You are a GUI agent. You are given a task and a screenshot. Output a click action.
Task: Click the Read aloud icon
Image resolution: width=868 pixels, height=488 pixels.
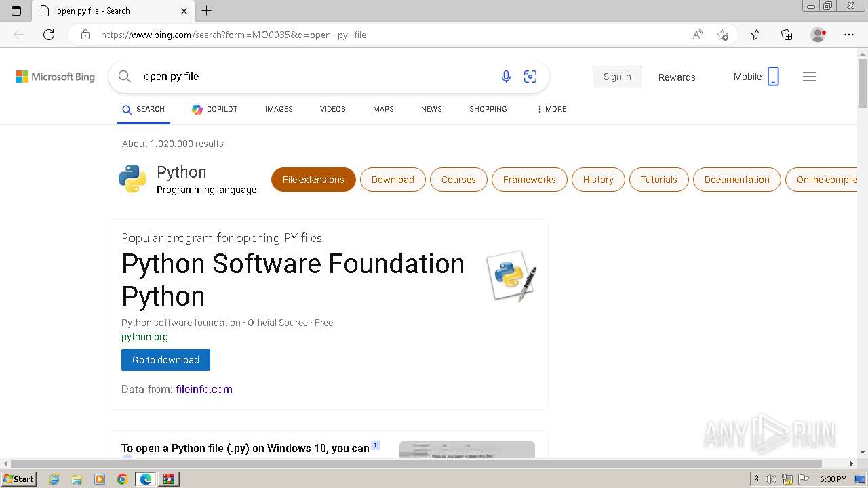[x=698, y=35]
